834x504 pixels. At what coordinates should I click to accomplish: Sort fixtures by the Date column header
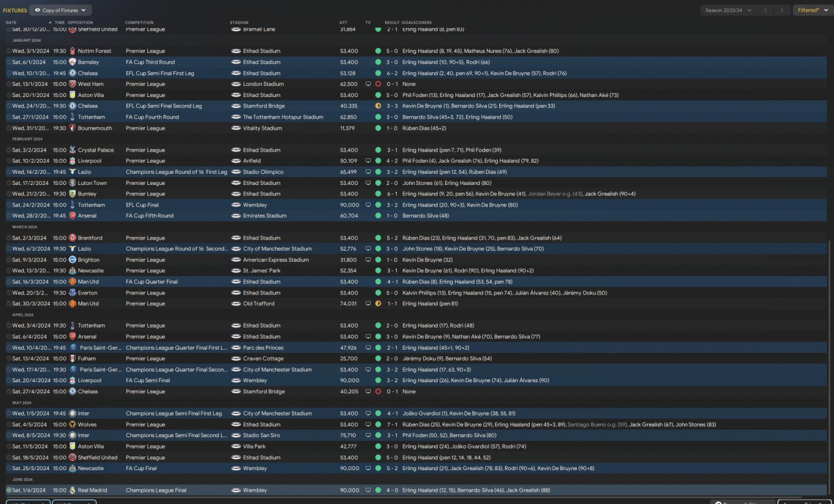click(11, 23)
